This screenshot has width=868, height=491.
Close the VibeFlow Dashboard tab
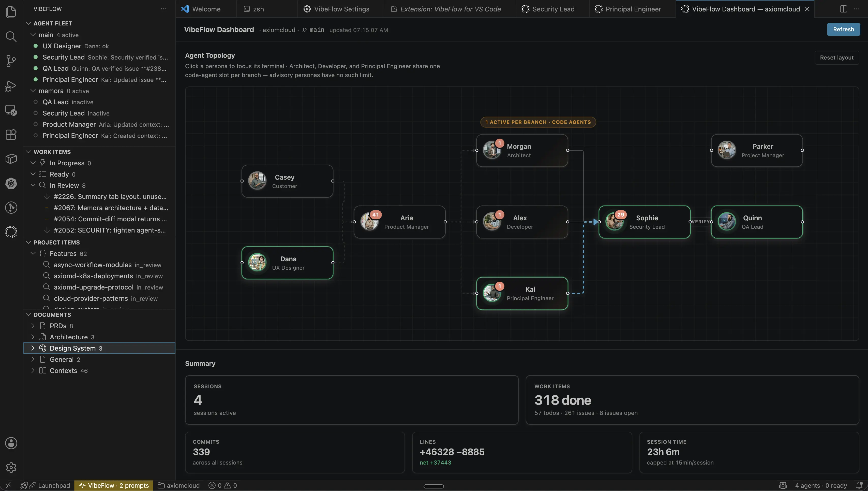807,9
